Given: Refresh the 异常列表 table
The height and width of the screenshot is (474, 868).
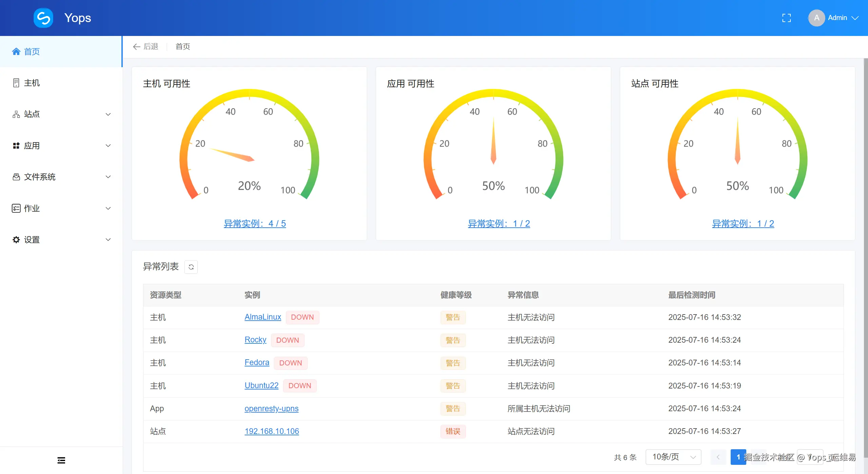Looking at the screenshot, I should tap(191, 267).
